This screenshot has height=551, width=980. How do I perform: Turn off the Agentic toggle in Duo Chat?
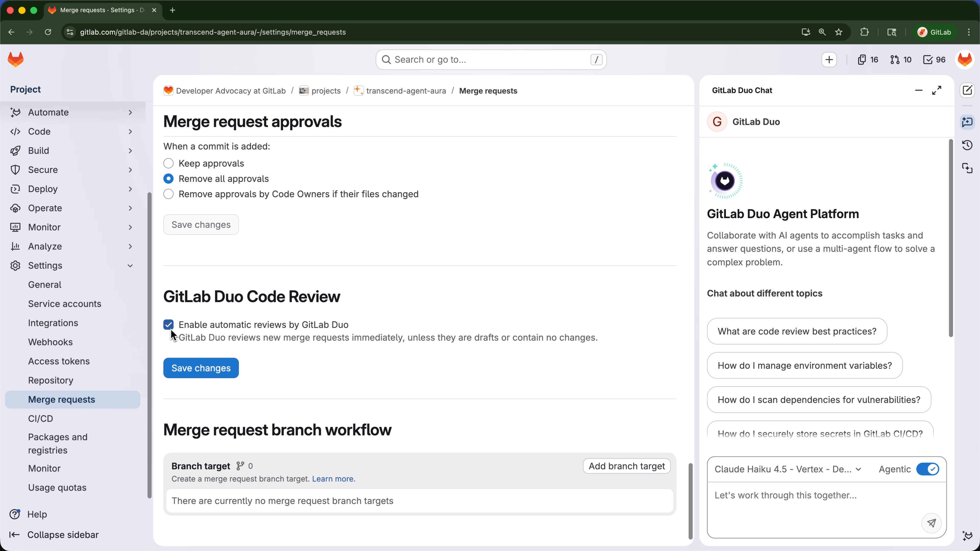928,469
